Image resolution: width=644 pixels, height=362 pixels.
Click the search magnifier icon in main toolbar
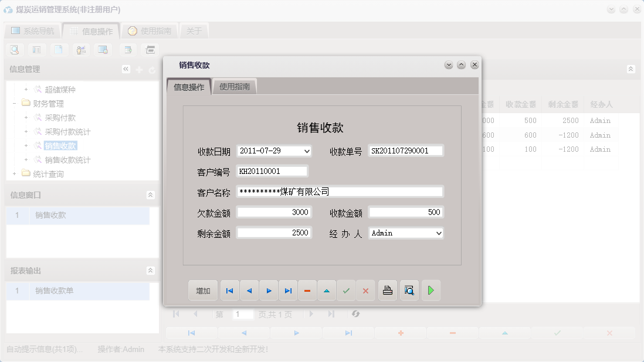(x=14, y=50)
